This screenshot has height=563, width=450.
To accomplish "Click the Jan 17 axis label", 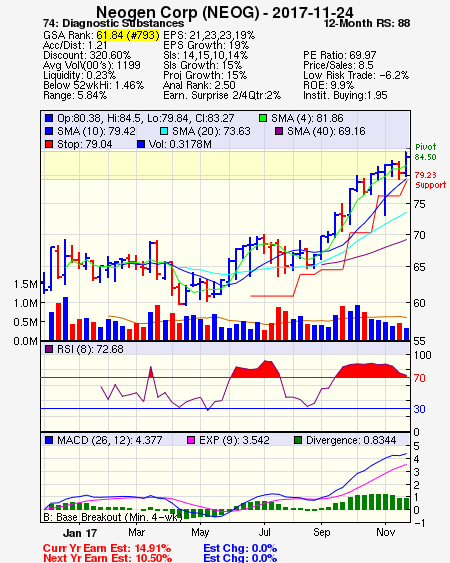I will tap(80, 533).
